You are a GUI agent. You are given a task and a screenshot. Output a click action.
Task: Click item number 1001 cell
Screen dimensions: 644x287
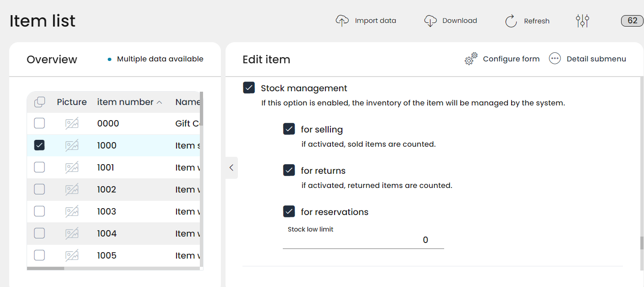coord(105,167)
